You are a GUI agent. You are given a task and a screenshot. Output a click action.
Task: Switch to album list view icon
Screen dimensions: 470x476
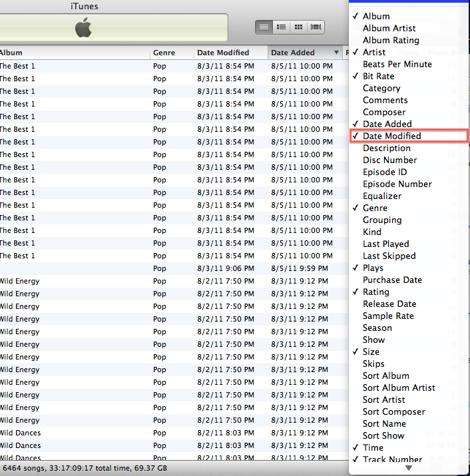coord(281,27)
